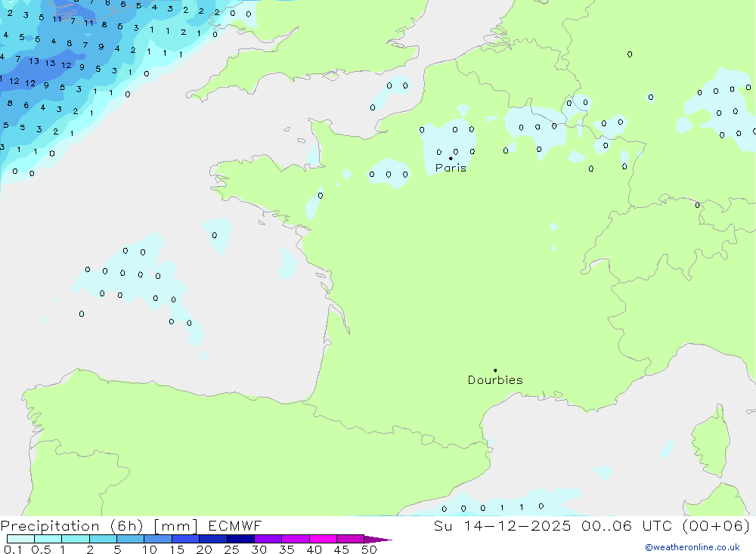The image size is (756, 554).
Task: Select the 2–5 mm legend color swatch
Action: [103, 539]
